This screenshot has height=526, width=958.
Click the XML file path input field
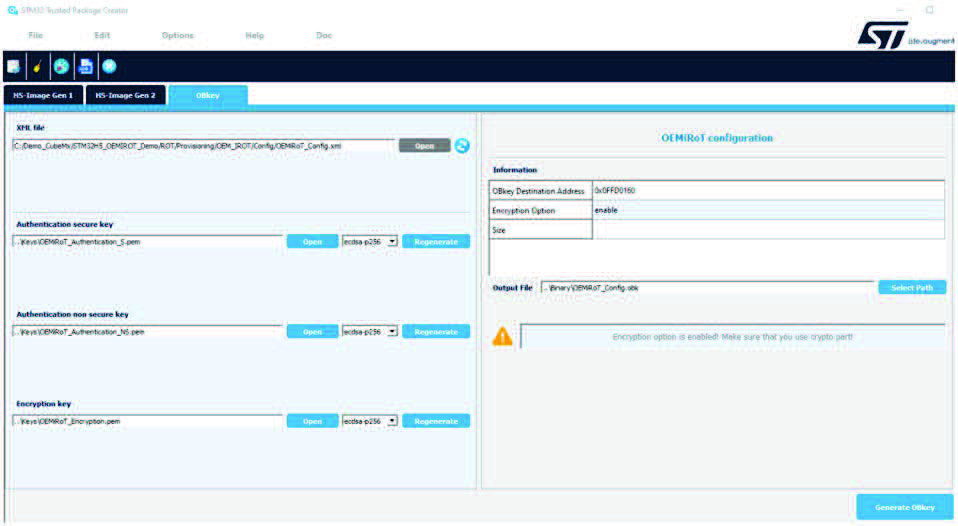[x=204, y=145]
